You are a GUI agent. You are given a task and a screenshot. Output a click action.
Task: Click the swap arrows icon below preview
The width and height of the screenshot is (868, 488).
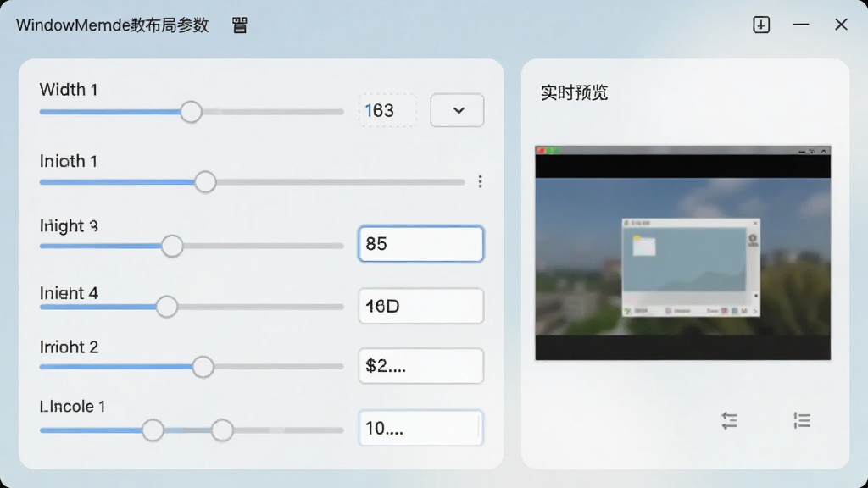pyautogui.click(x=730, y=420)
